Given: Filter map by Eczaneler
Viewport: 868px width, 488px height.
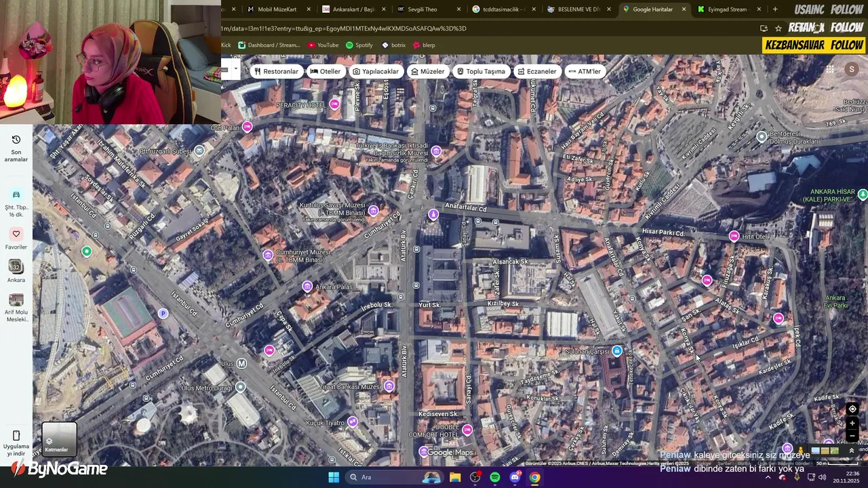Looking at the screenshot, I should [537, 71].
